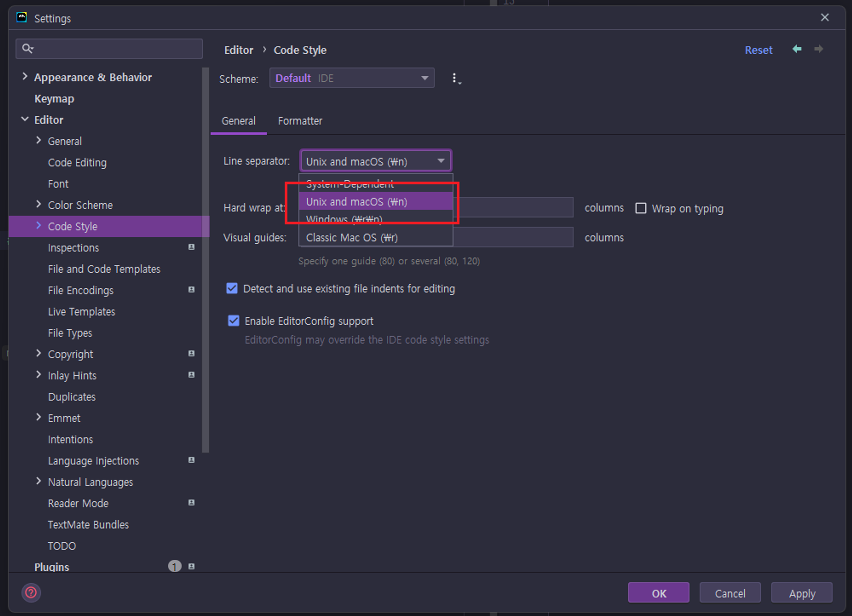
Task: Click the forward navigation arrow
Action: pos(818,49)
